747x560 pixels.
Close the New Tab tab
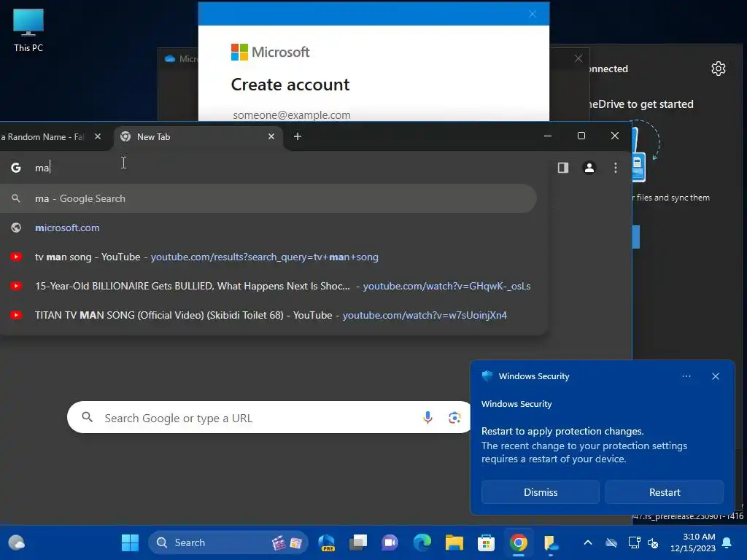click(x=271, y=136)
